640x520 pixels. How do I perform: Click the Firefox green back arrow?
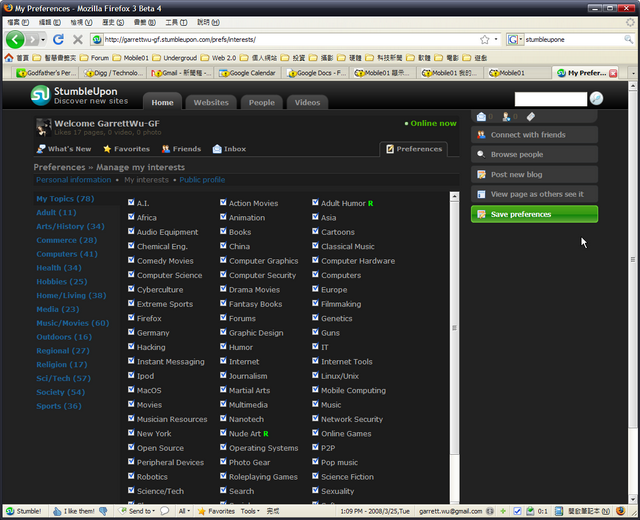(15, 40)
